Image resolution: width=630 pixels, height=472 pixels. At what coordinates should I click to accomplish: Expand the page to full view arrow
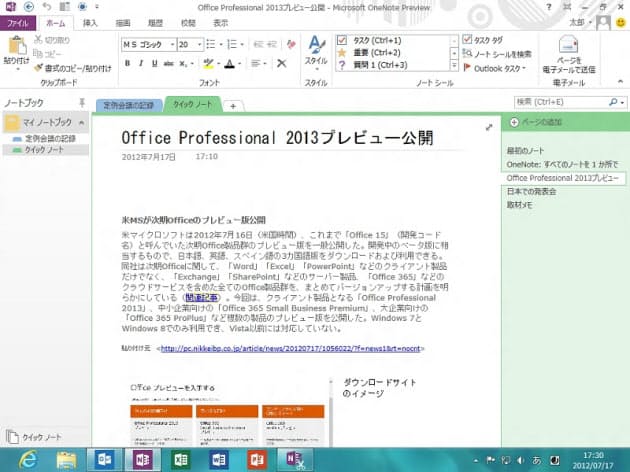click(x=488, y=127)
